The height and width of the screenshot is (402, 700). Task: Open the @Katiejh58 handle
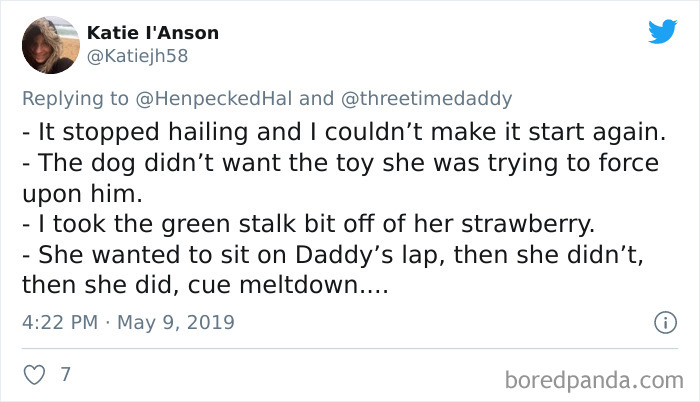pyautogui.click(x=137, y=56)
